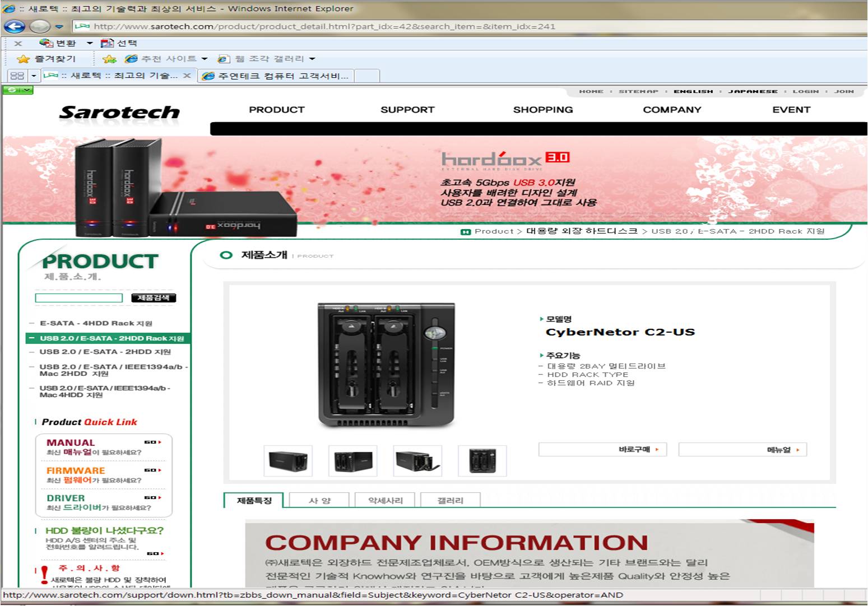Expand 웹 조각 갤러리 dropdown
The image size is (868, 606).
tap(312, 59)
